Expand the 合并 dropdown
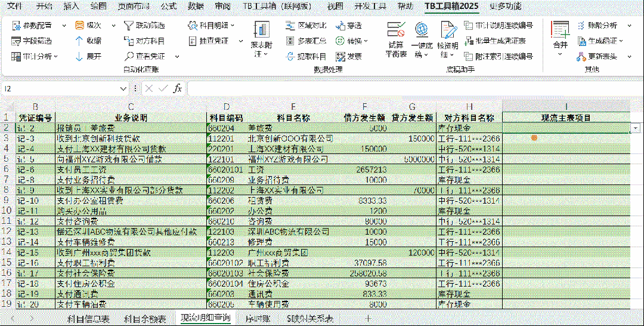This screenshot has width=644, height=326. [560, 54]
